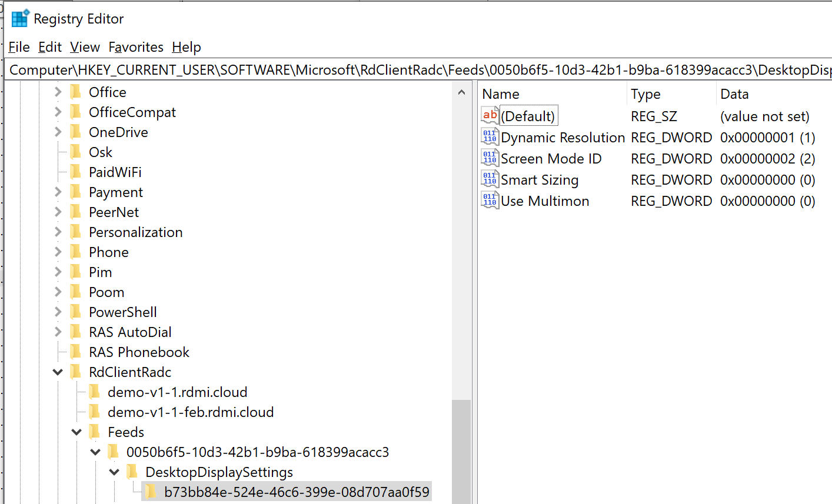Collapse the Feeds key
The width and height of the screenshot is (832, 504).
(x=76, y=432)
